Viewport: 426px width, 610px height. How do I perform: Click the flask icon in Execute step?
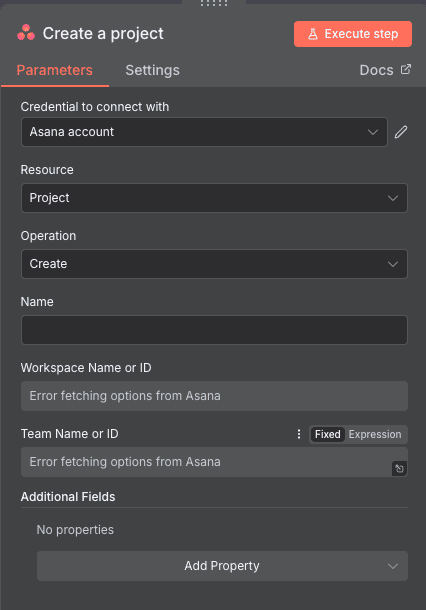[x=313, y=34]
